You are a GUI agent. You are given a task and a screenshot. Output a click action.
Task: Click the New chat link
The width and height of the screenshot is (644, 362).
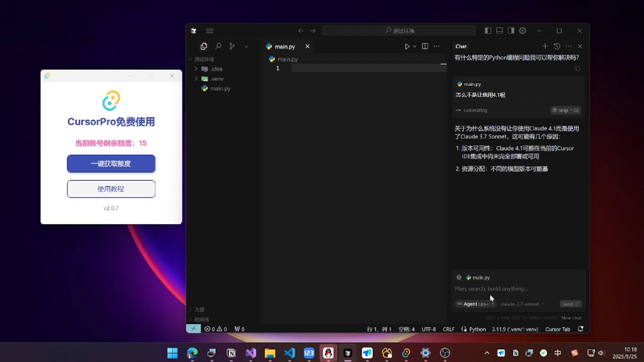tap(571, 318)
